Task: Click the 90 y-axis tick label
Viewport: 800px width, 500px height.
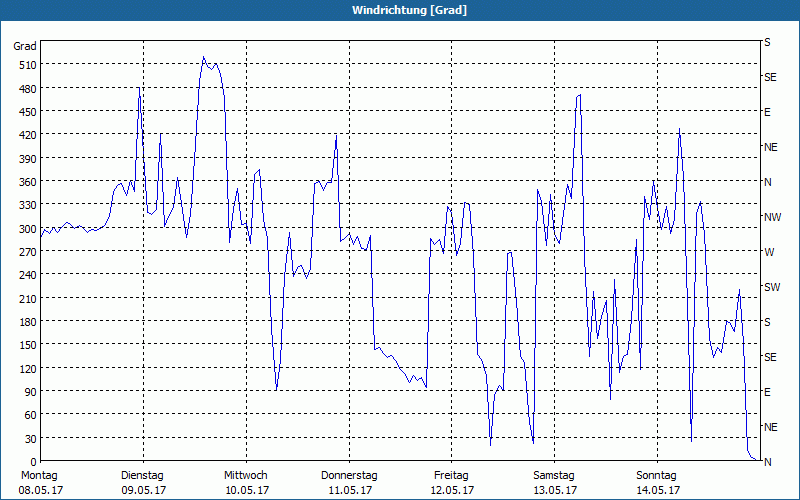Action: [31, 392]
